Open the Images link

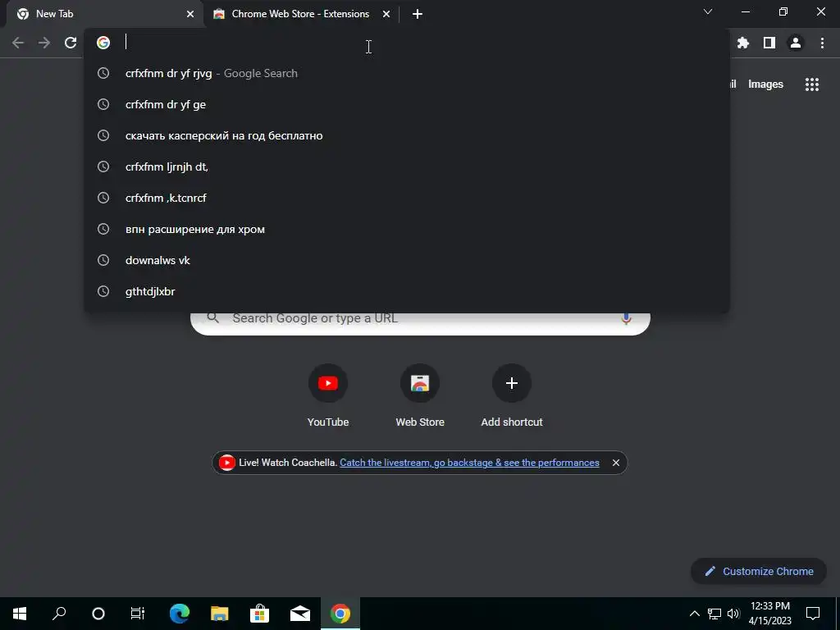pos(765,84)
